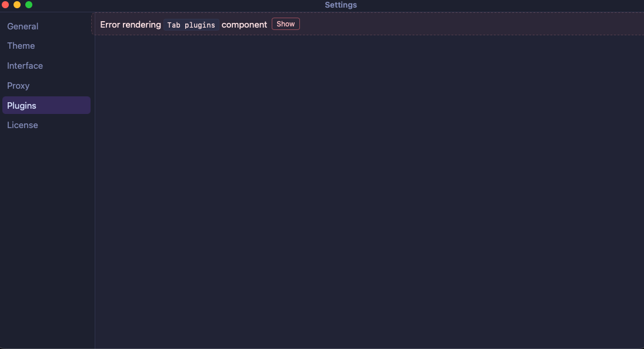Click the divider between sidebar and content

pyautogui.click(x=95, y=188)
